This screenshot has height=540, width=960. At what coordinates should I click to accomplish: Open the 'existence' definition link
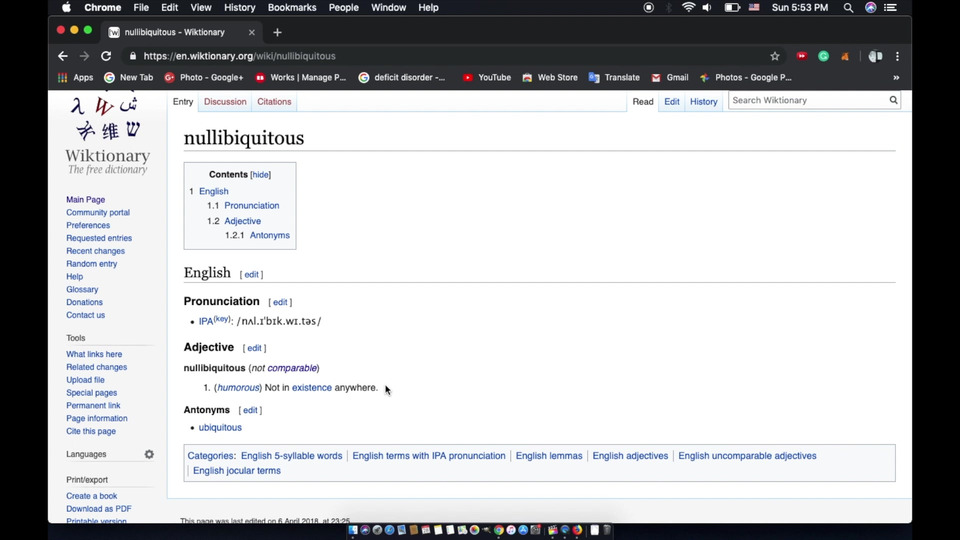[x=312, y=388]
